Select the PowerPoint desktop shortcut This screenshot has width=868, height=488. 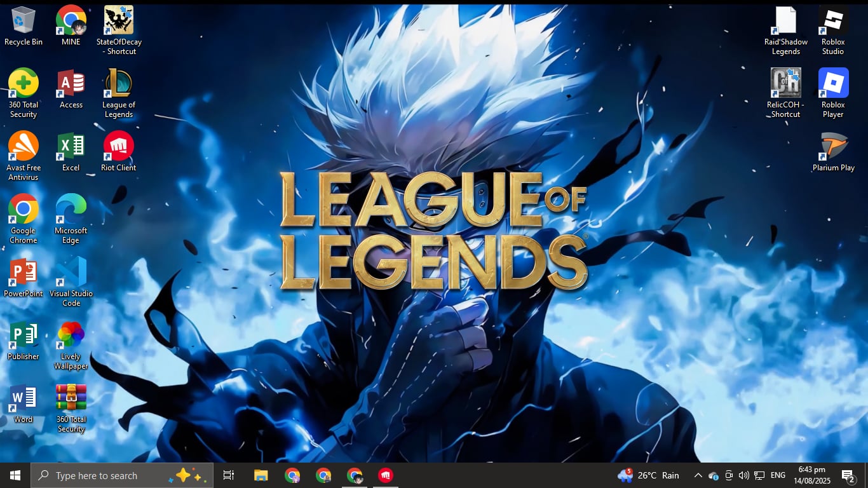[x=24, y=278]
